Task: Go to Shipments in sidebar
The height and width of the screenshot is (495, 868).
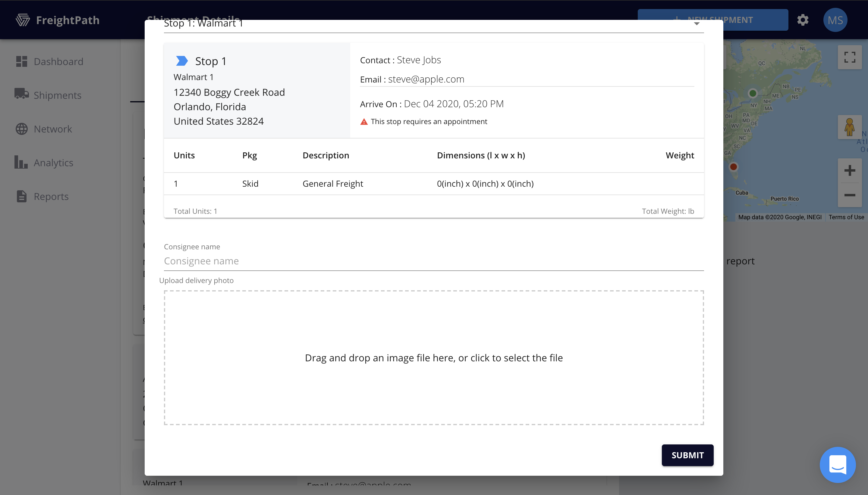Action: pyautogui.click(x=48, y=95)
